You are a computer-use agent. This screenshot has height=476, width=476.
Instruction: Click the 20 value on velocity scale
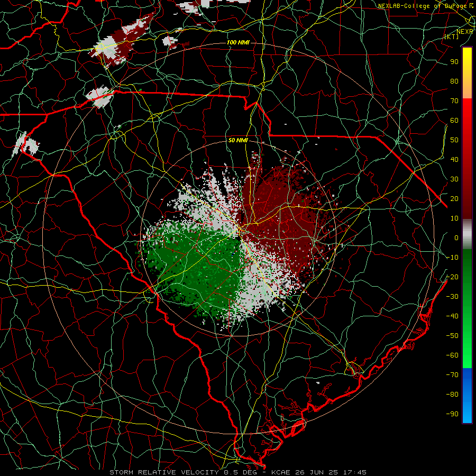[454, 199]
